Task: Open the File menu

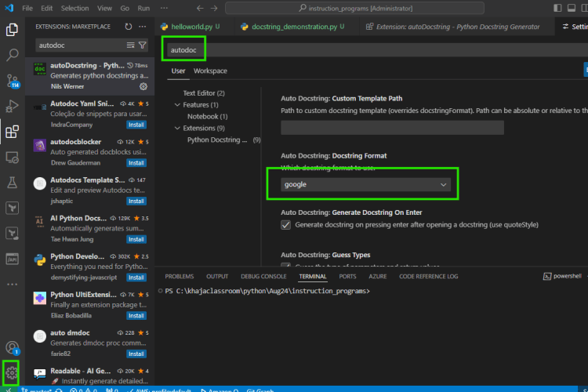Action: [27, 8]
